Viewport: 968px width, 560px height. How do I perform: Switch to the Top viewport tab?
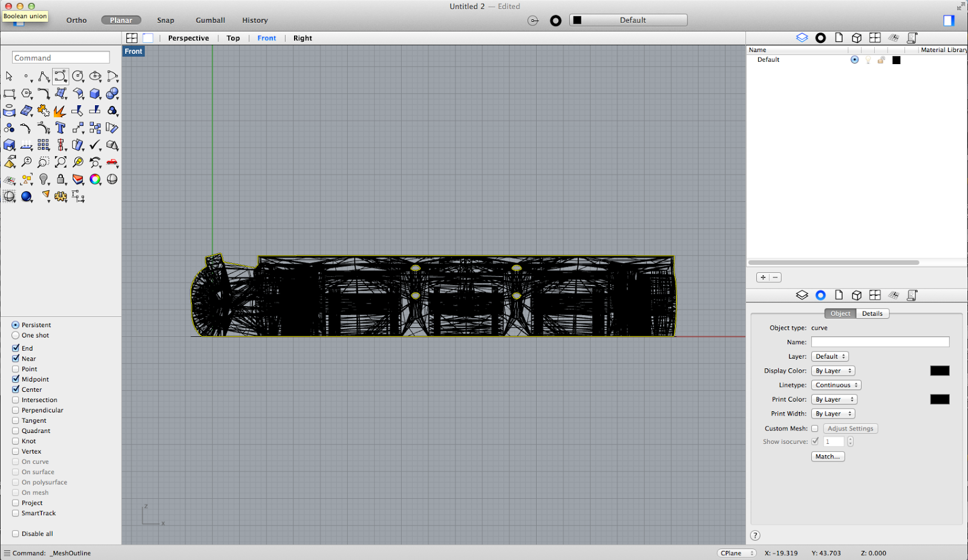(x=233, y=38)
